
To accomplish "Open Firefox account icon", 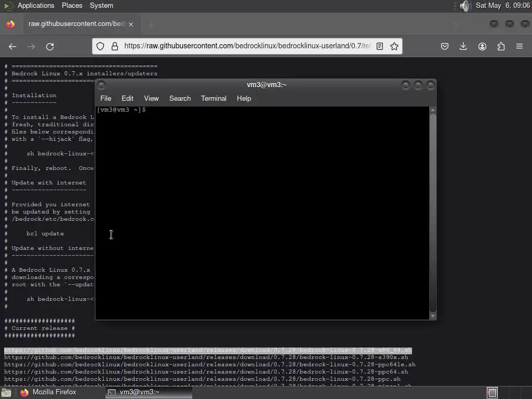I will 482,46.
